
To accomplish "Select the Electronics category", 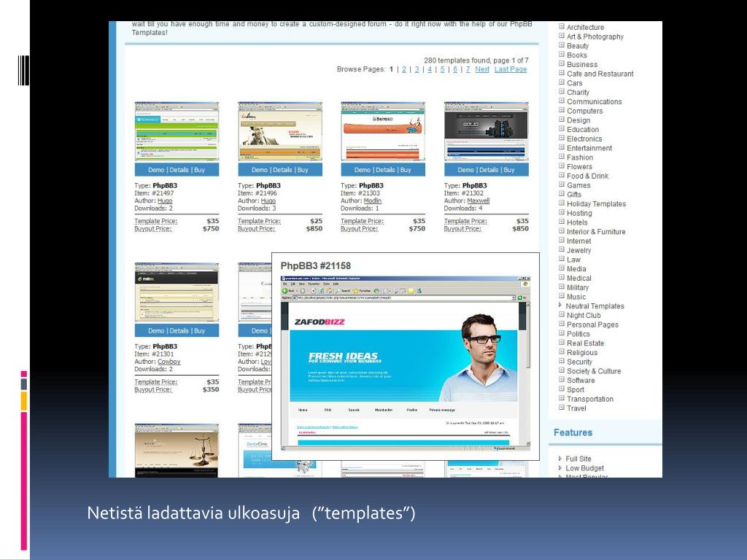I will coord(584,139).
